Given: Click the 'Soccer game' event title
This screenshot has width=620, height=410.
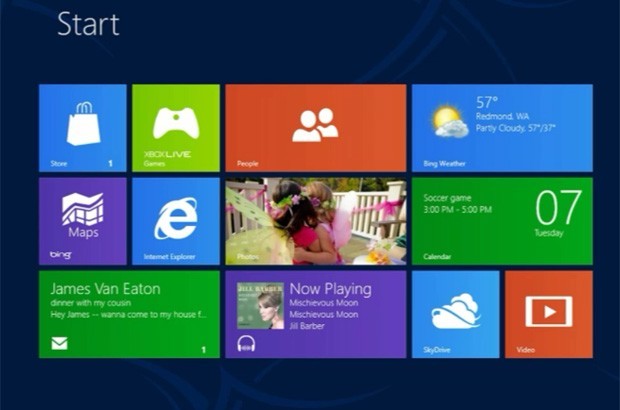Looking at the screenshot, I should click(447, 198).
